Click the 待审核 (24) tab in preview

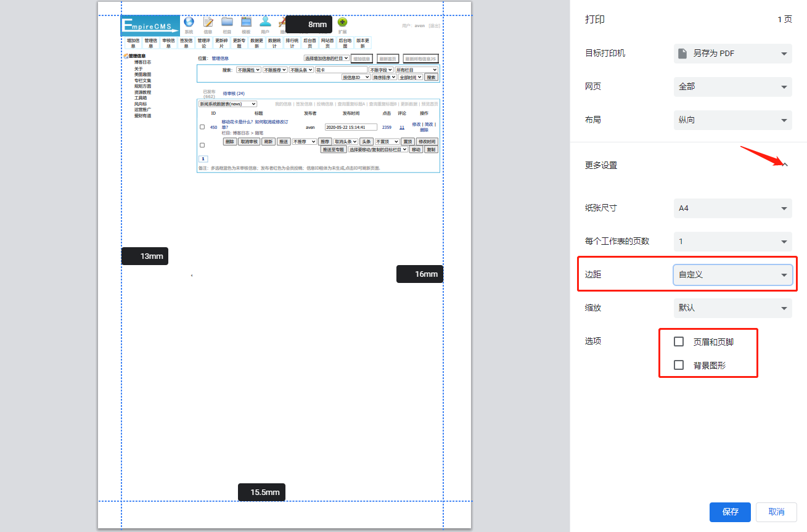pos(234,94)
